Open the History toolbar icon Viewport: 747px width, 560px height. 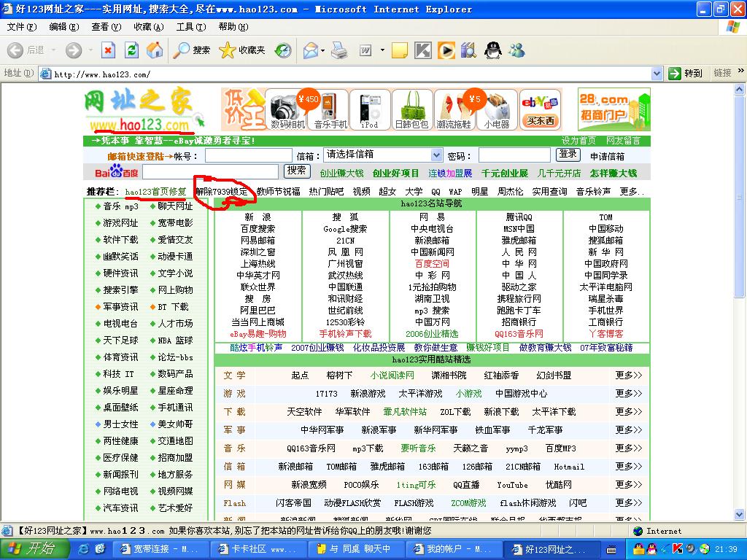(x=282, y=50)
